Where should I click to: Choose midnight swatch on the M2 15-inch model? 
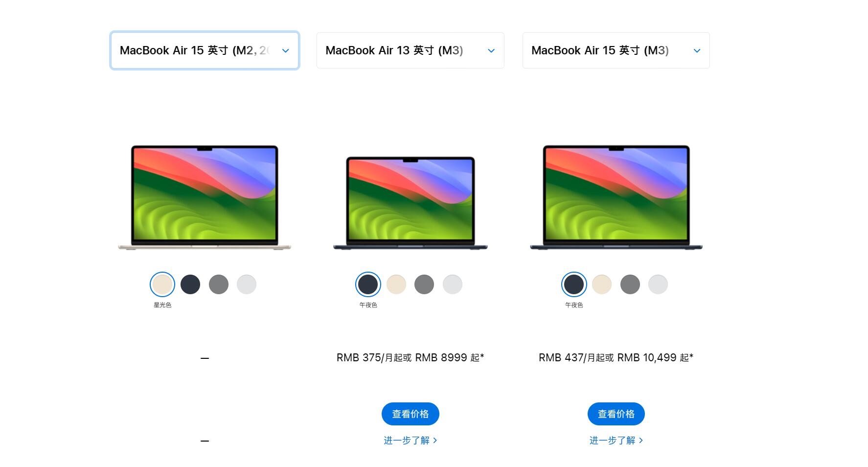190,284
